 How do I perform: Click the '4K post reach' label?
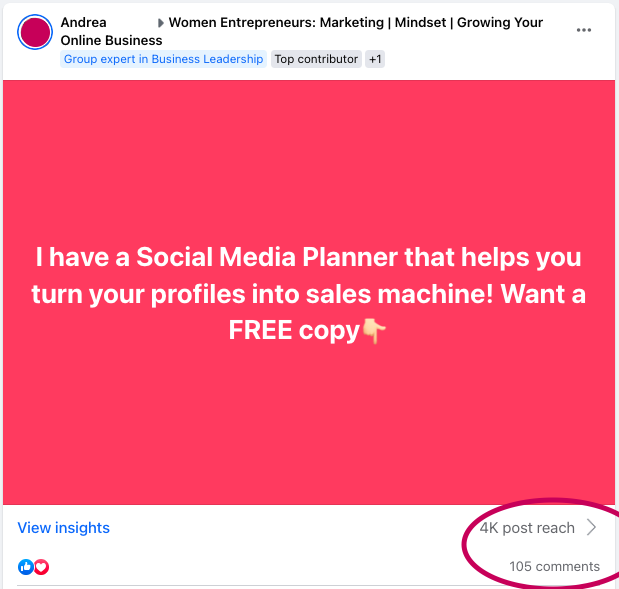click(x=527, y=528)
